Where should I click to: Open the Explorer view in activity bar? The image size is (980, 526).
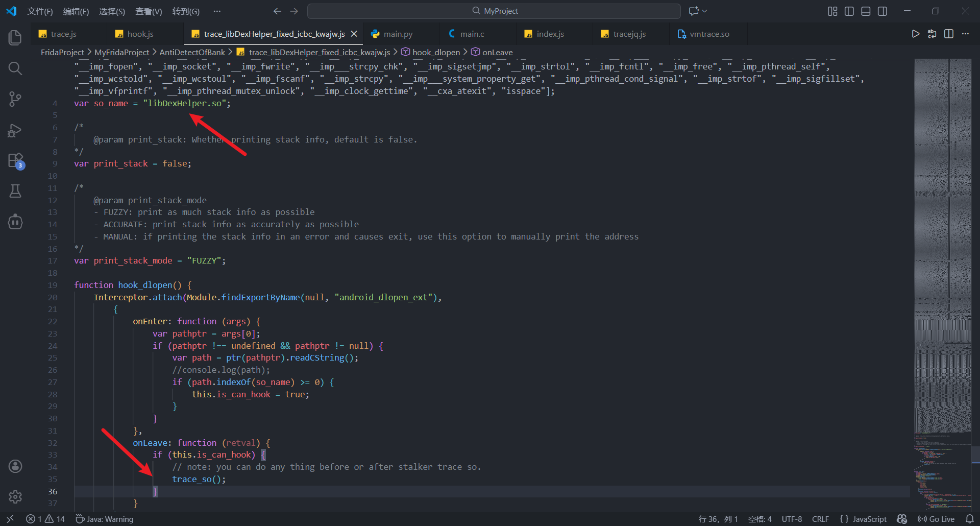[15, 37]
